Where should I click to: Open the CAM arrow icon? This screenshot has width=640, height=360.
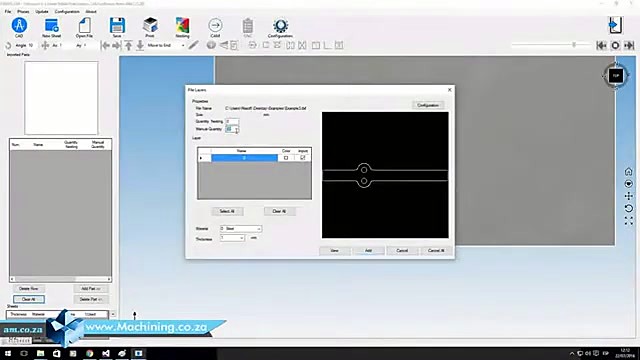click(215, 25)
